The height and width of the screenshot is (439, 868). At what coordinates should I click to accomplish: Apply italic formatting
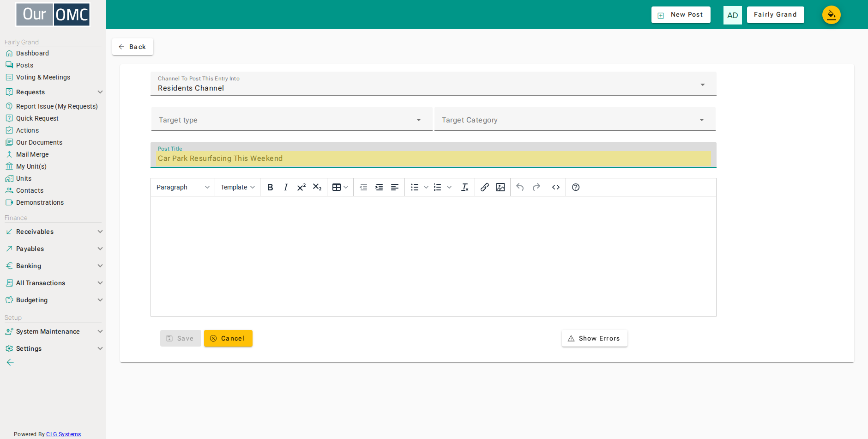(x=286, y=187)
